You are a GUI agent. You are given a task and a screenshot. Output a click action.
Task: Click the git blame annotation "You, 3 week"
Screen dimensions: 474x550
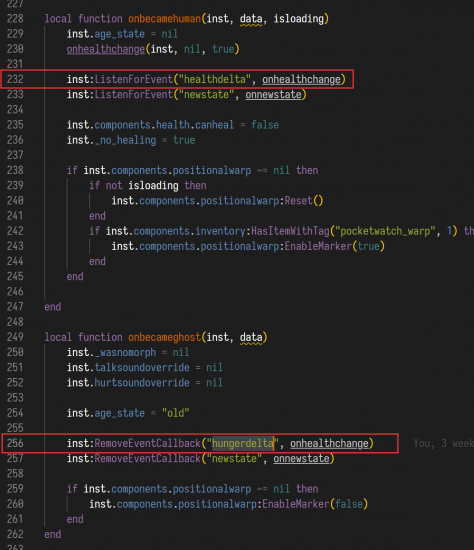tap(443, 443)
